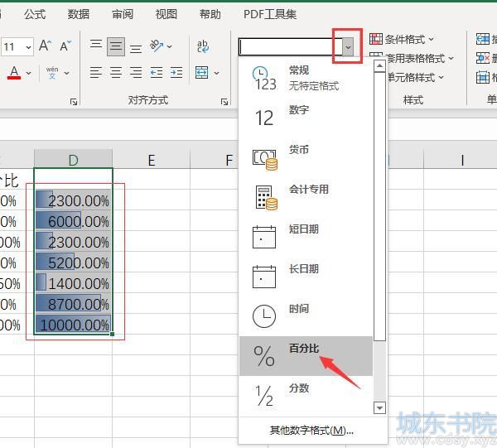Expand the font color dropdown arrow
This screenshot has height=448, width=497.
coord(28,73)
